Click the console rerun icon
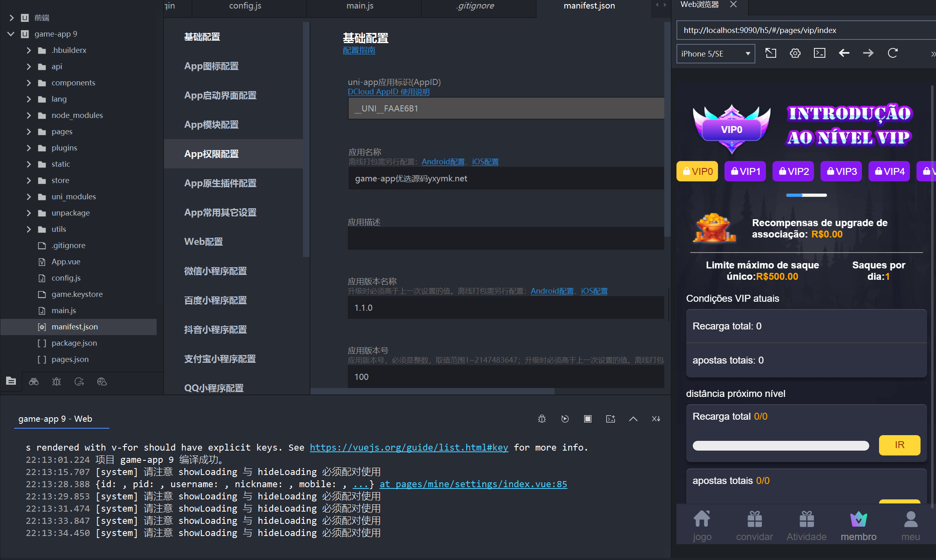 pyautogui.click(x=565, y=419)
